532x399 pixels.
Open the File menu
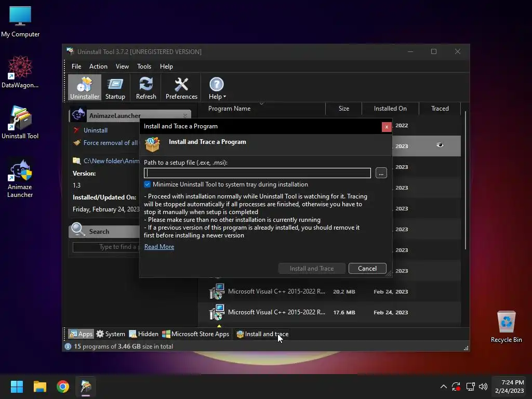[76, 66]
